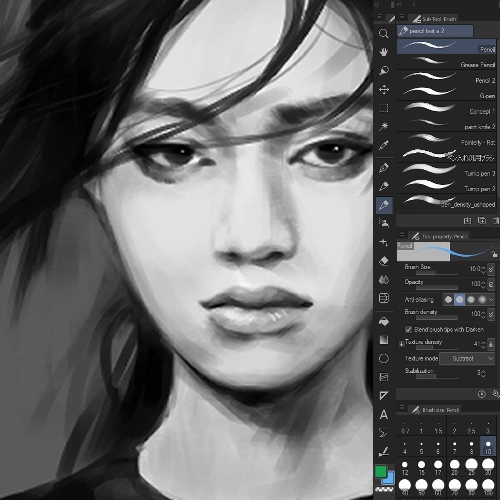Select the paint knife 2 brush

coord(446,124)
